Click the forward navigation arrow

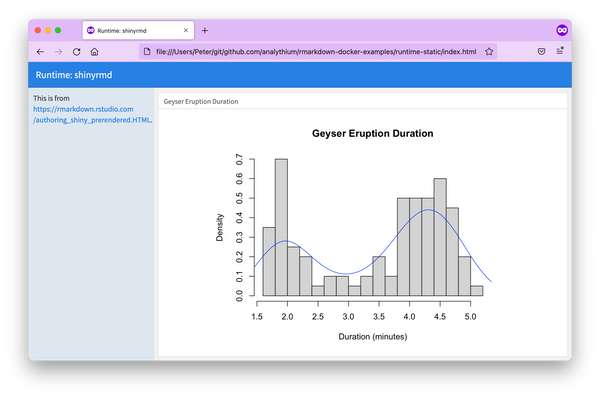(58, 52)
